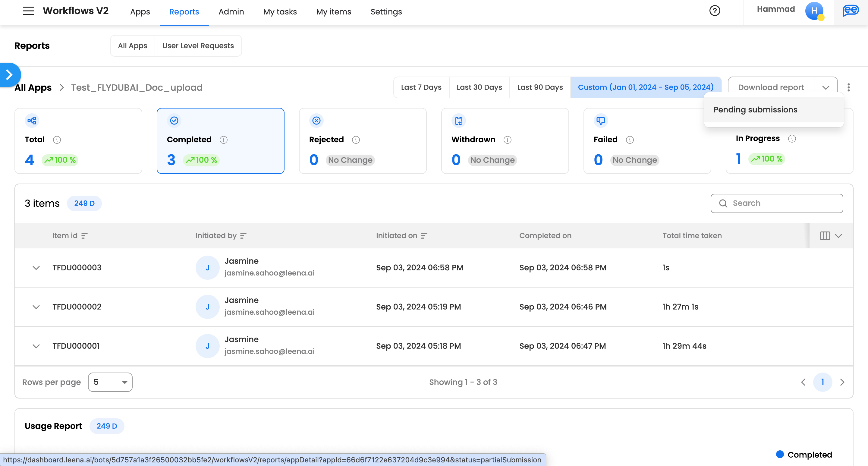Screen dimensions: 868x466
Task: Click the info icon beside Rejected
Action: [x=356, y=140]
